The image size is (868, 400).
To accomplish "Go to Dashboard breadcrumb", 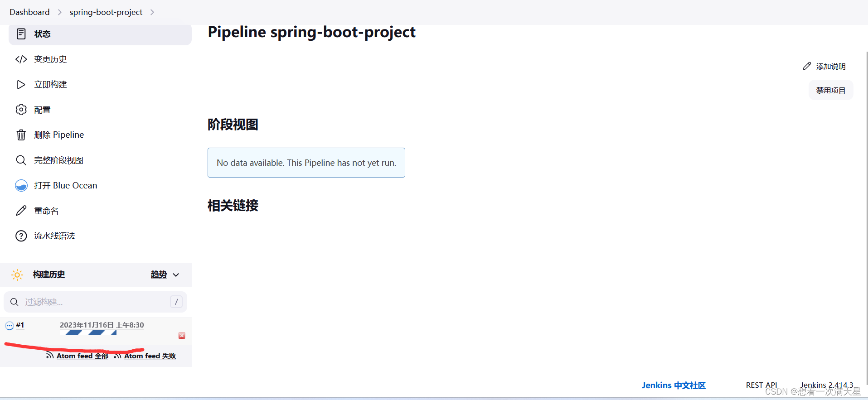I will (29, 12).
